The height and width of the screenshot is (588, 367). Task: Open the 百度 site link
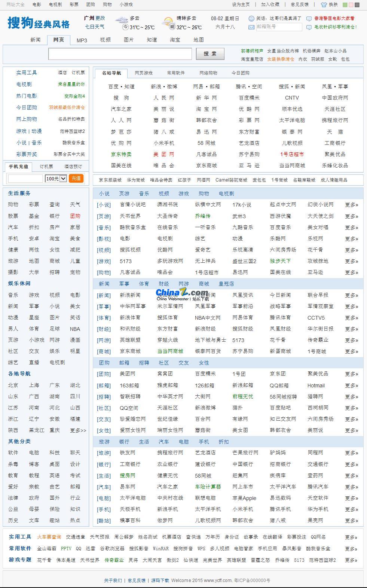[113, 86]
